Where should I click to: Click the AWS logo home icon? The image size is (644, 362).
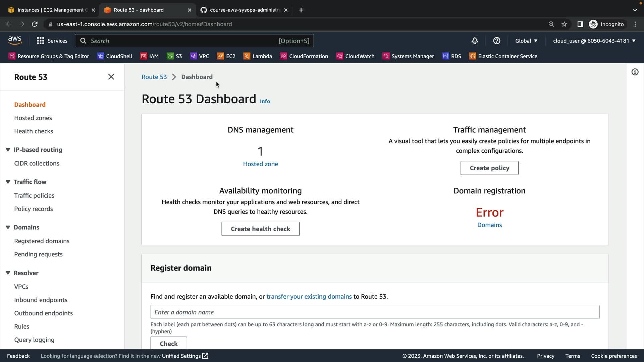click(15, 41)
